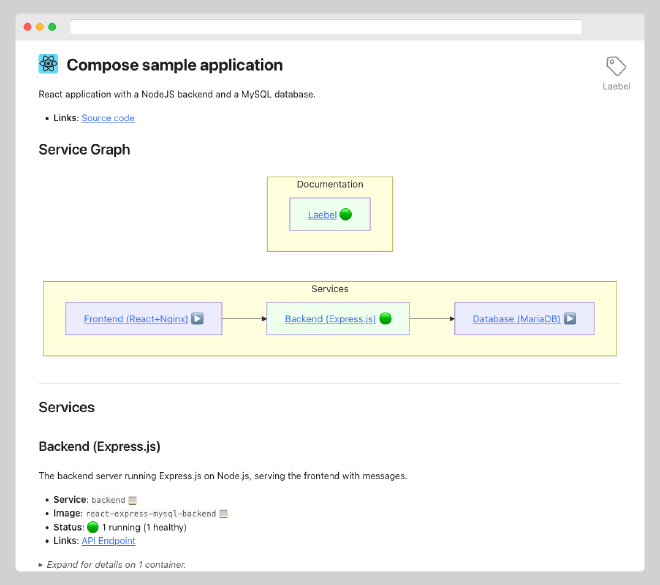Viewport: 660px width, 585px height.
Task: Copy the backend service name
Action: [133, 500]
